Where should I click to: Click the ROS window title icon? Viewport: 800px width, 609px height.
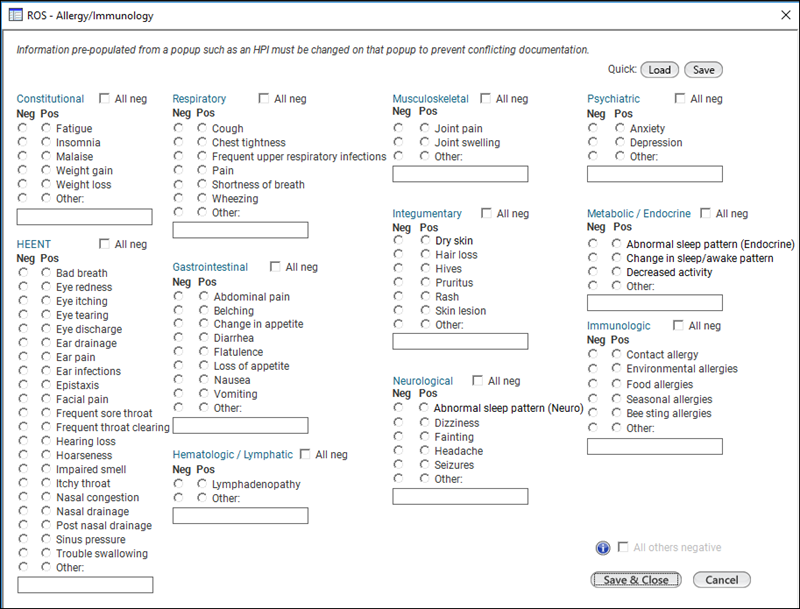click(15, 15)
